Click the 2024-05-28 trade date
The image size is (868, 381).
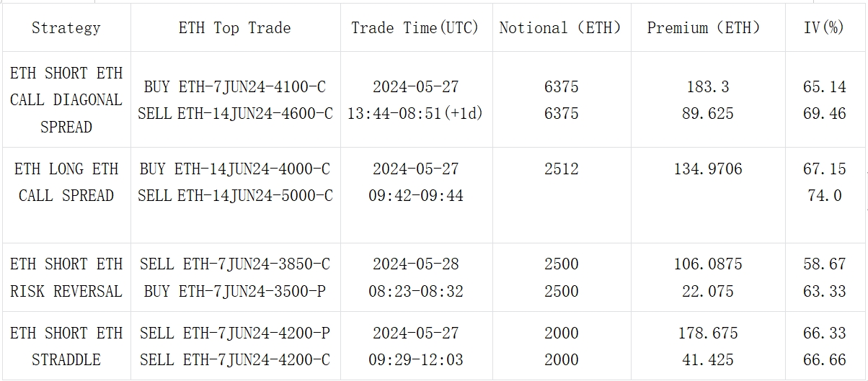point(416,264)
